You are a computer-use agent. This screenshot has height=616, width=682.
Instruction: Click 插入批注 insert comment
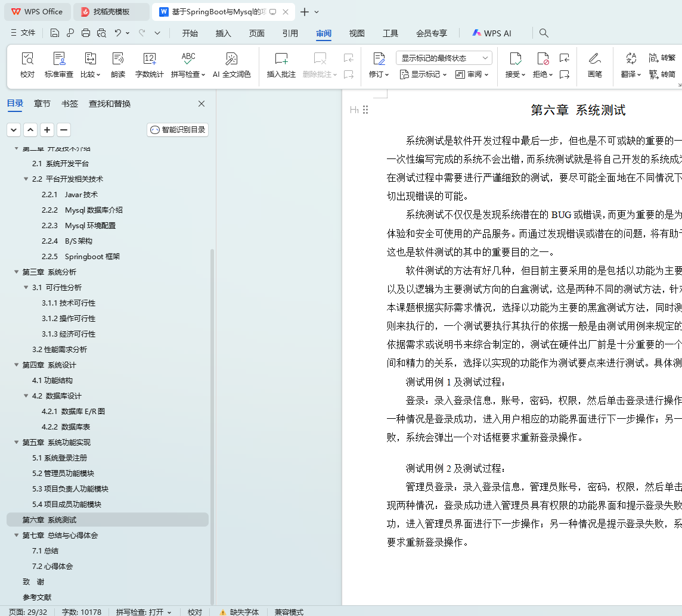coord(281,65)
